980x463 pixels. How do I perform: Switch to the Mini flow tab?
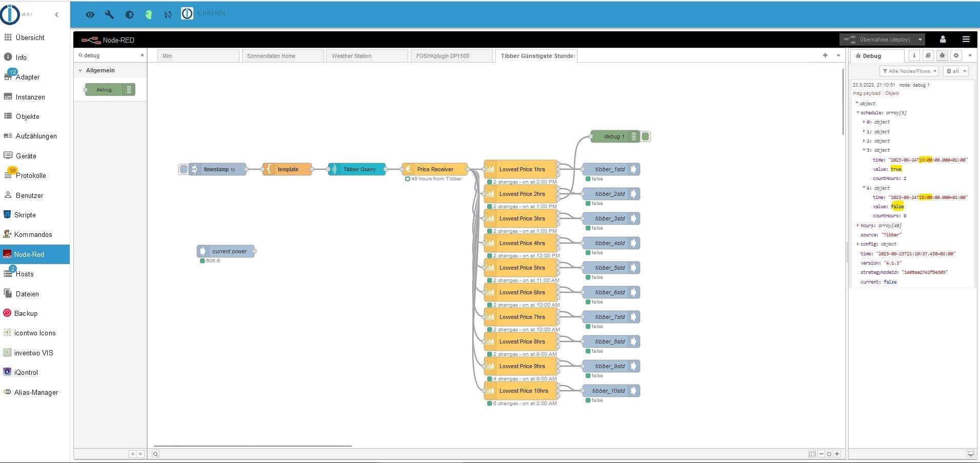point(198,56)
